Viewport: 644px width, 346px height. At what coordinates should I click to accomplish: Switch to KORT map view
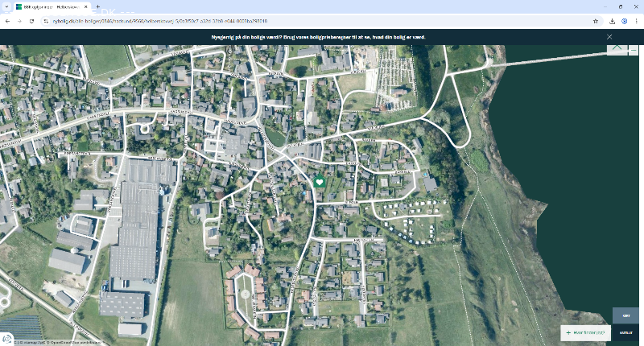coord(625,315)
